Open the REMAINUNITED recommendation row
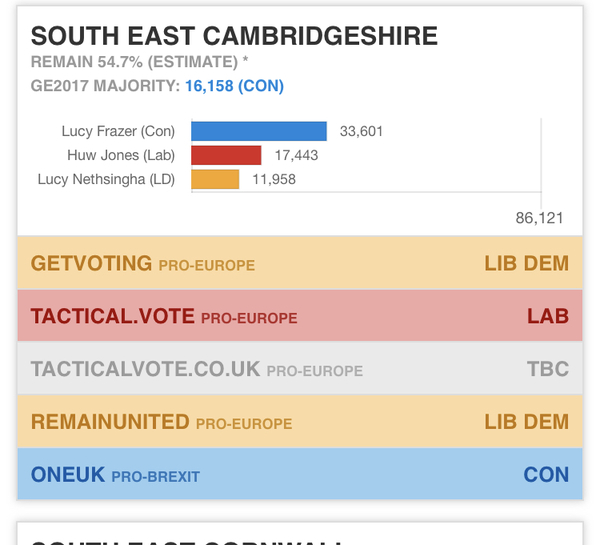Image resolution: width=600 pixels, height=545 pixels. (299, 421)
